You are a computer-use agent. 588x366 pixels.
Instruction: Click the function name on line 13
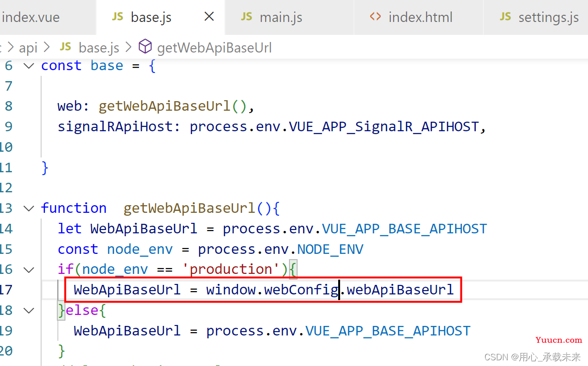(190, 209)
